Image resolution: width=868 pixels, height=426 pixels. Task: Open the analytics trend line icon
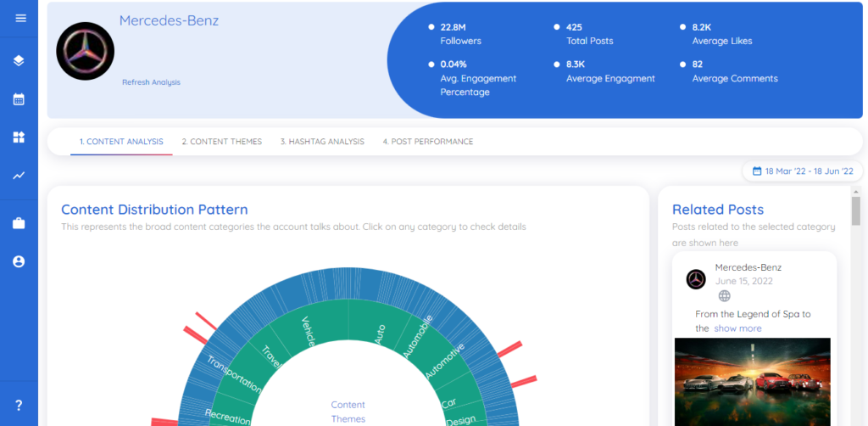click(x=19, y=176)
